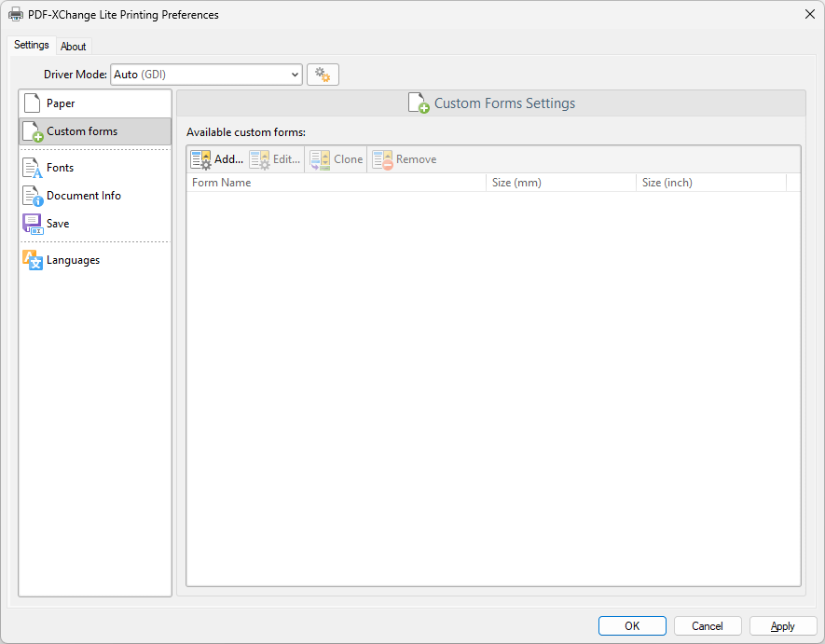The image size is (825, 644).
Task: Apply the current printing preferences
Action: tap(783, 625)
